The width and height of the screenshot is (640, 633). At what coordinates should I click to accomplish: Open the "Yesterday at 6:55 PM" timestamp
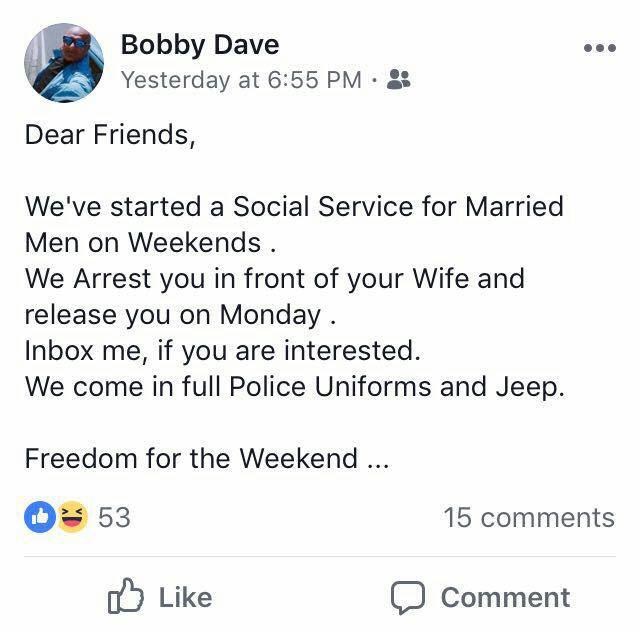click(x=241, y=80)
